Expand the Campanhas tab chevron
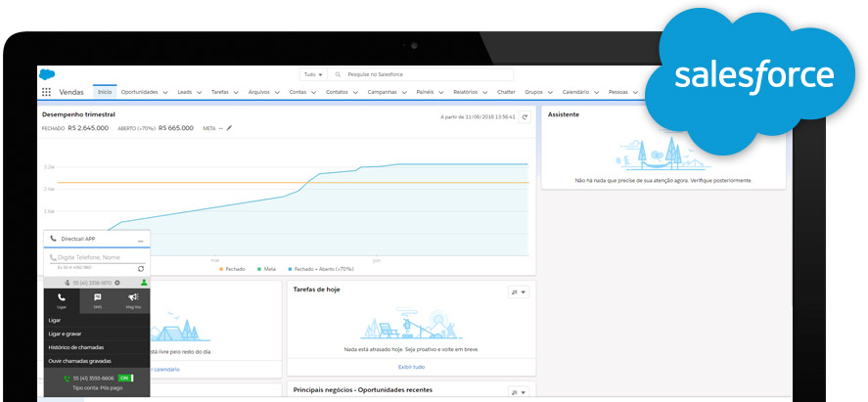 (x=404, y=92)
